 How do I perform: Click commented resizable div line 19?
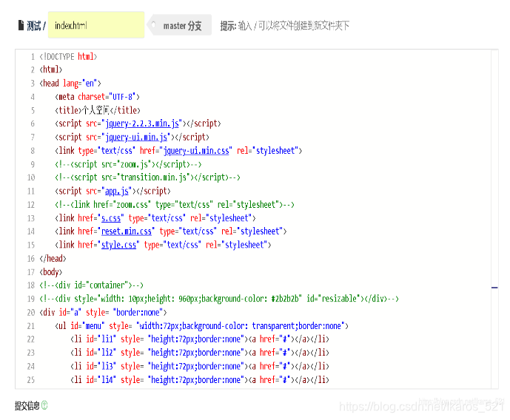click(219, 299)
